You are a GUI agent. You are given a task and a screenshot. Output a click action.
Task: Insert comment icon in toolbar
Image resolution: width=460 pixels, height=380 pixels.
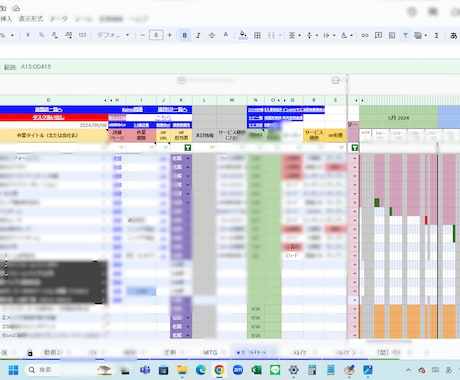coord(378,35)
